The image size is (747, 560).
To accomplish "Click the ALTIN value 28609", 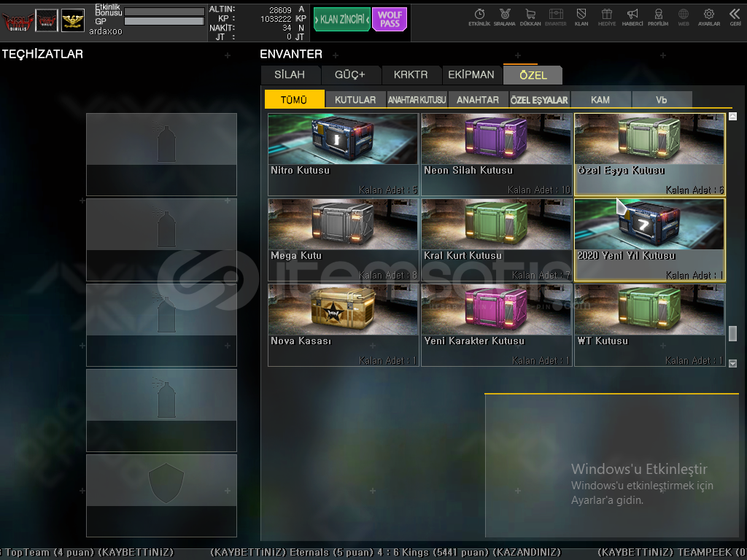I will [x=280, y=10].
